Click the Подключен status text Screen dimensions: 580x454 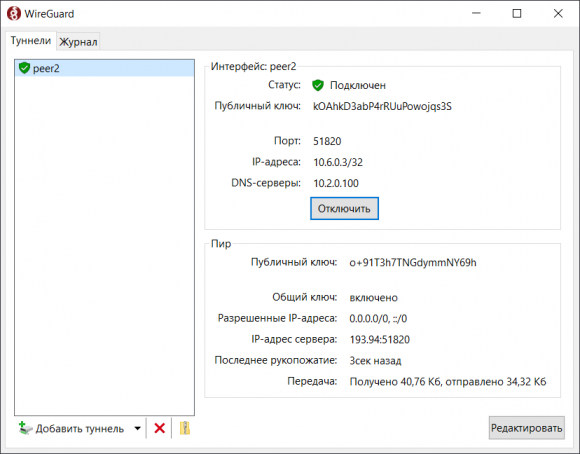click(x=358, y=85)
